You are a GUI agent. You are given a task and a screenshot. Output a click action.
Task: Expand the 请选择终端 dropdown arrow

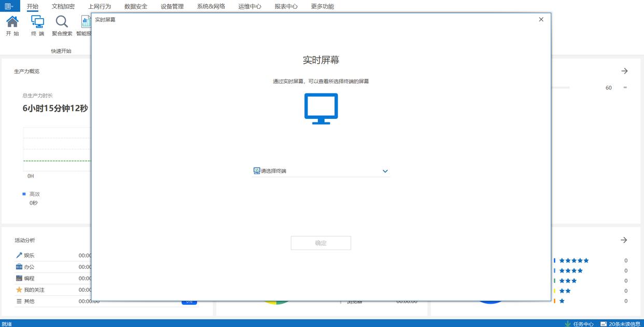pyautogui.click(x=385, y=171)
